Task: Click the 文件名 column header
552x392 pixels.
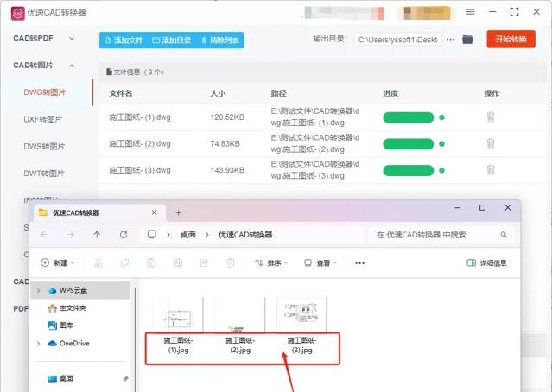Action: (x=121, y=93)
